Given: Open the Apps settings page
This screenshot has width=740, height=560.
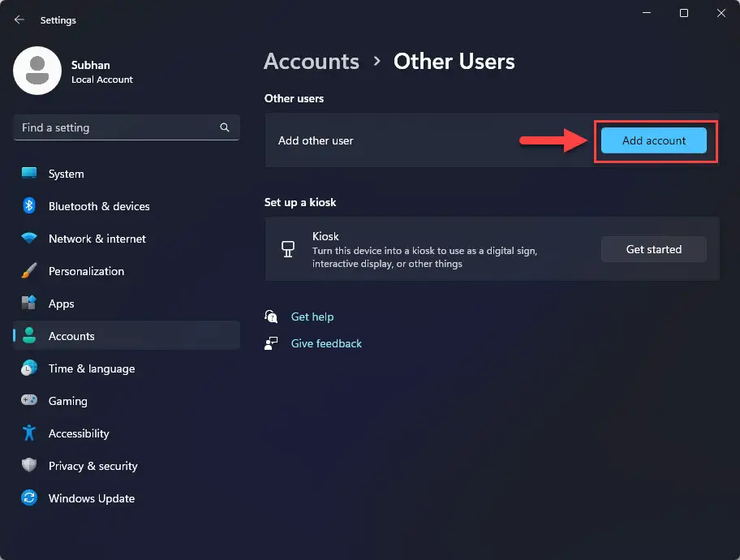Looking at the screenshot, I should pyautogui.click(x=127, y=304).
